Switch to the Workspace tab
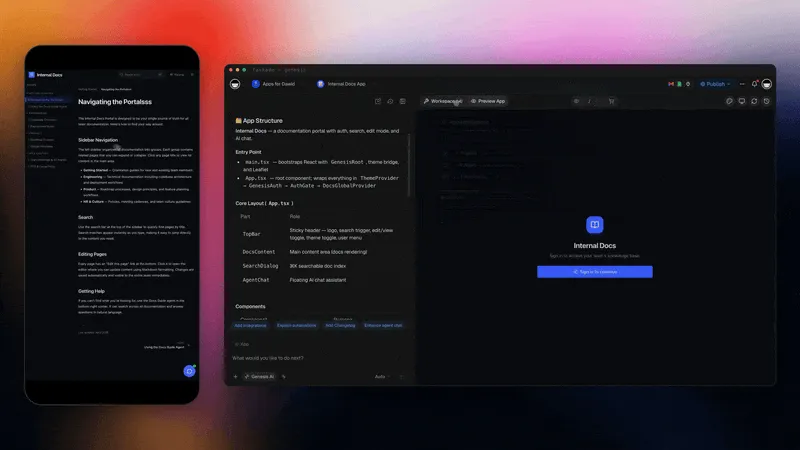Screen dimensions: 800x450 tap(442, 101)
